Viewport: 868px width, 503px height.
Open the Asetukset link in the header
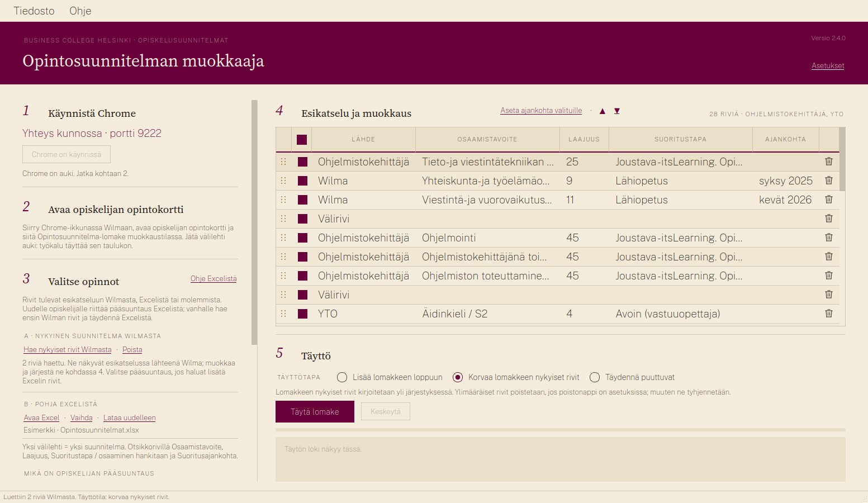[x=828, y=65]
